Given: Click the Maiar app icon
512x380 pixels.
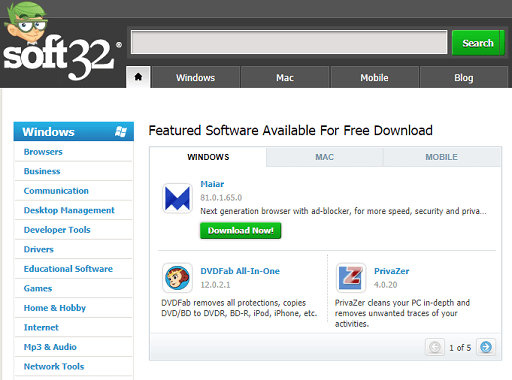Looking at the screenshot, I should pyautogui.click(x=177, y=198).
